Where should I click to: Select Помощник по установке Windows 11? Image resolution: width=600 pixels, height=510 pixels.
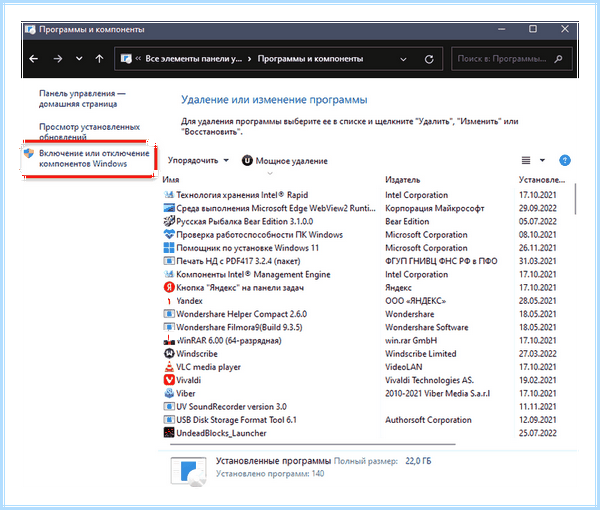click(x=247, y=248)
